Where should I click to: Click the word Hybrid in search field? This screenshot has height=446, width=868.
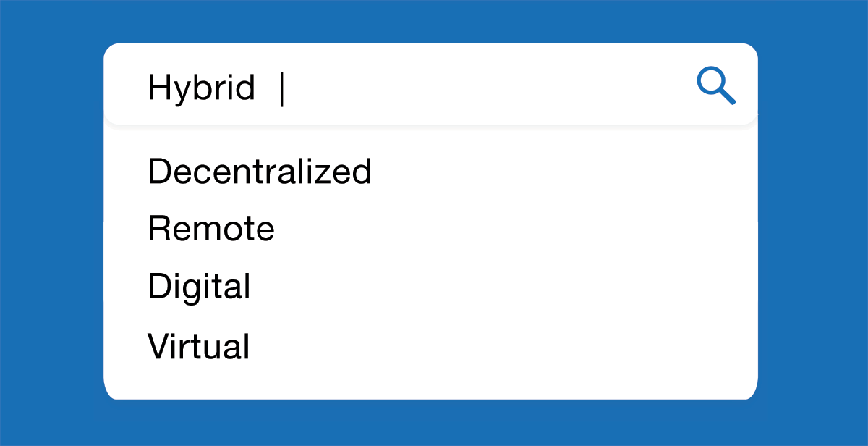pyautogui.click(x=201, y=89)
